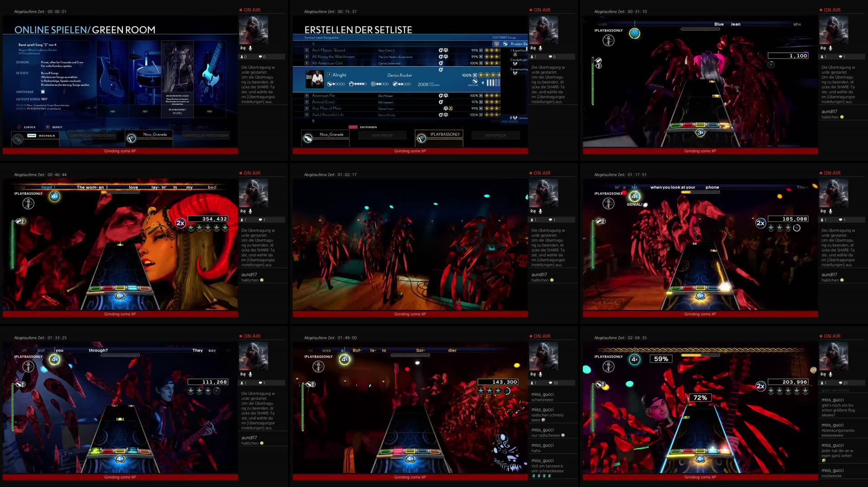Click the red circle icon beside Zurück
The height and width of the screenshot is (487, 868).
19,127
